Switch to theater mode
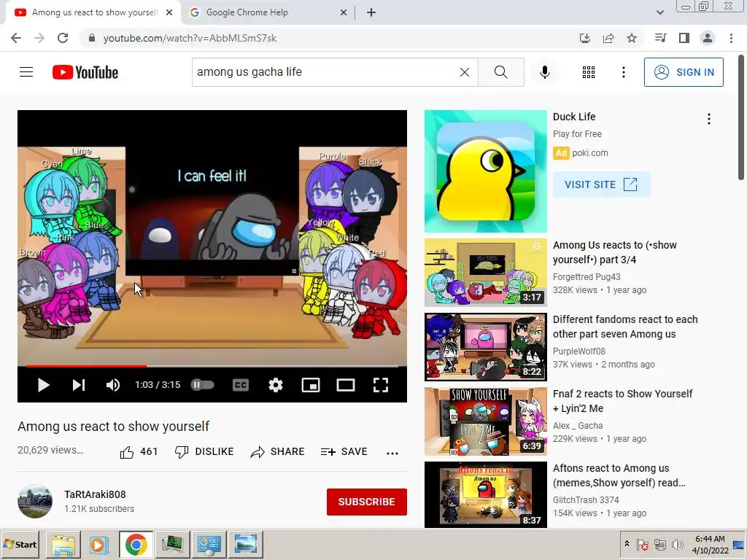The height and width of the screenshot is (560, 747). [345, 385]
